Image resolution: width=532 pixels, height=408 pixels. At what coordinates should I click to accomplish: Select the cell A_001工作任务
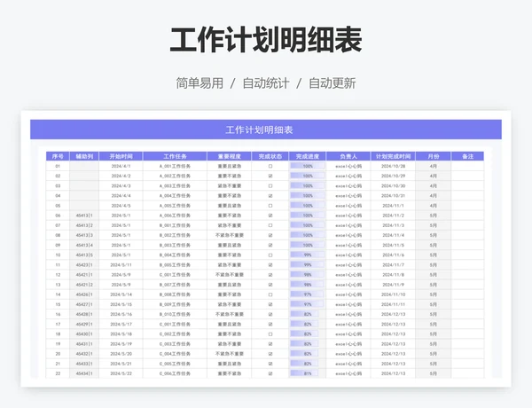click(x=175, y=167)
